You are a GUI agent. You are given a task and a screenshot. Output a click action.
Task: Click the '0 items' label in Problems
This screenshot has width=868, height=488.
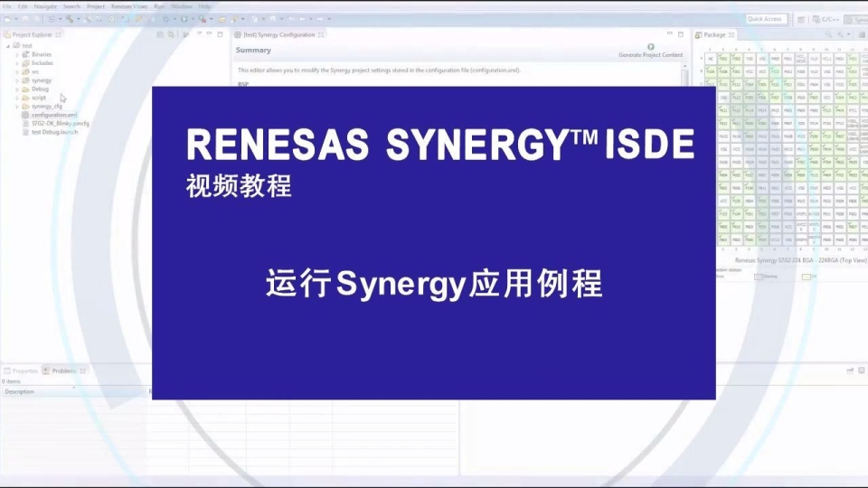(11, 381)
